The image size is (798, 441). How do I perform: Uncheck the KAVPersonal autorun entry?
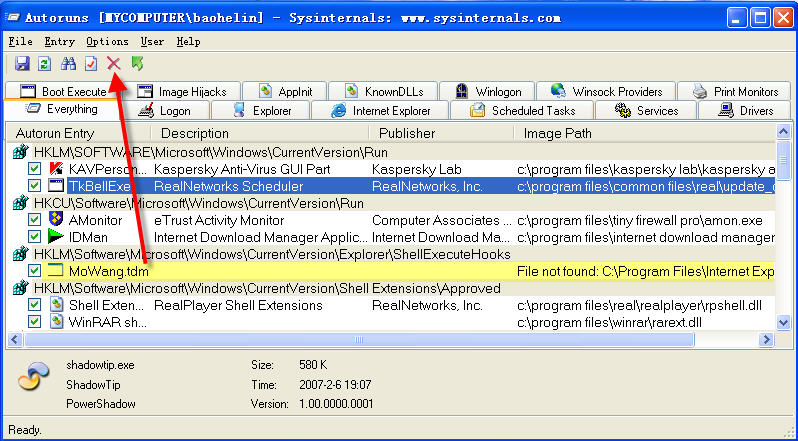pos(35,169)
